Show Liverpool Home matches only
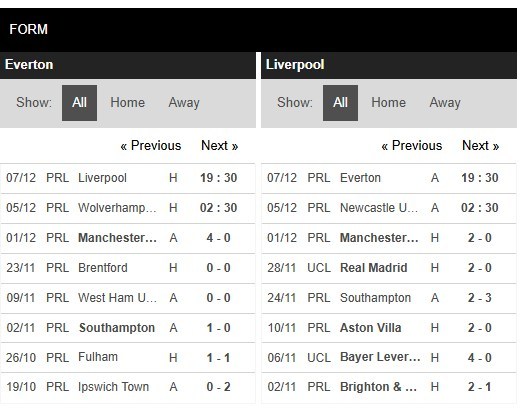 (x=388, y=103)
